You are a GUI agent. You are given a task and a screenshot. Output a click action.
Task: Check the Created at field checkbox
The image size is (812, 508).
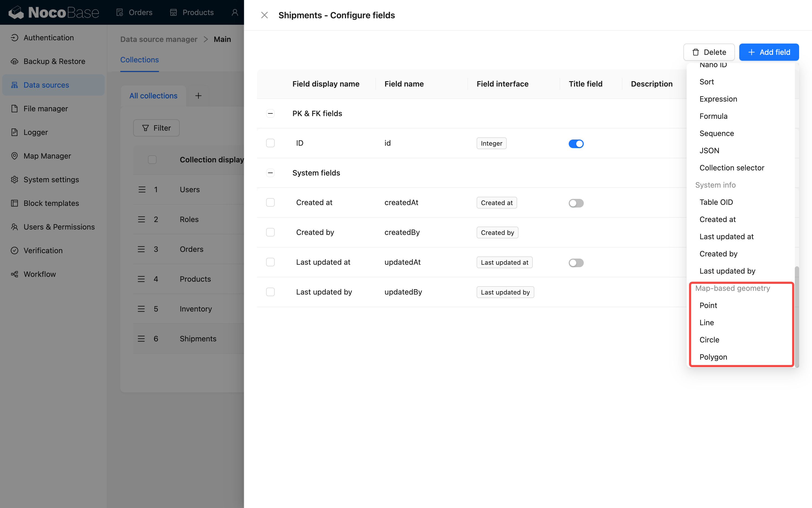[x=270, y=202]
